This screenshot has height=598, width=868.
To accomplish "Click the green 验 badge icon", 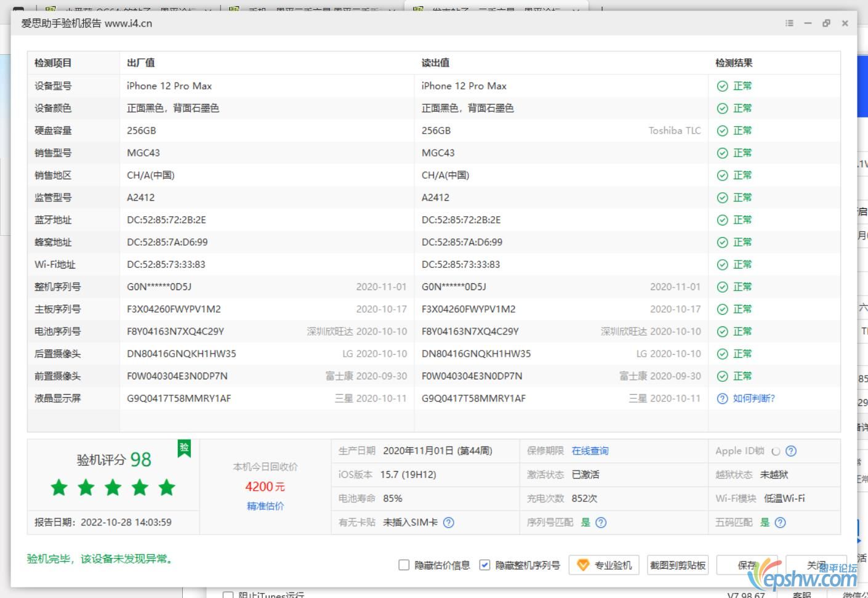I will pyautogui.click(x=183, y=448).
